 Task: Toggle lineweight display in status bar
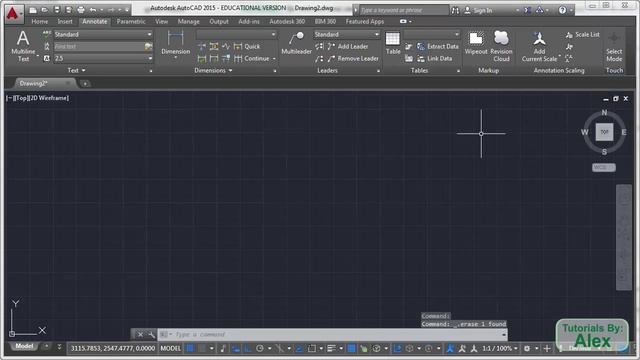click(331, 348)
